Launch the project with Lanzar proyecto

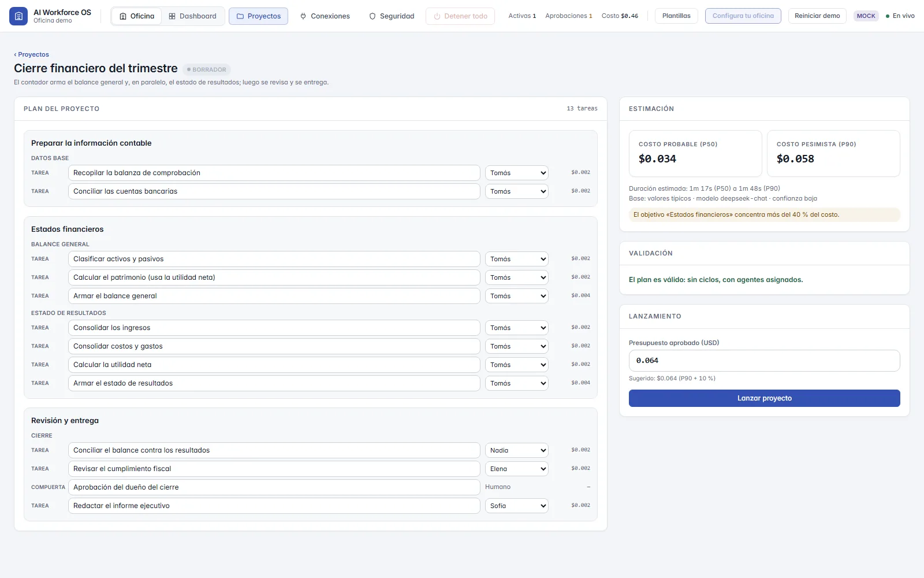764,398
